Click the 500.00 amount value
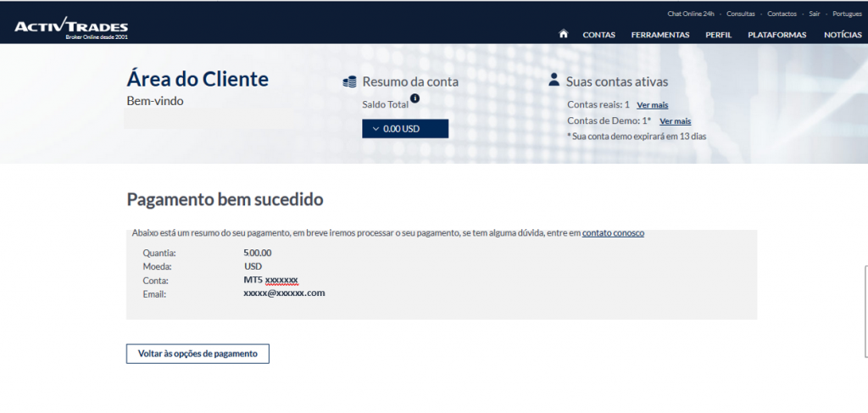 point(258,253)
